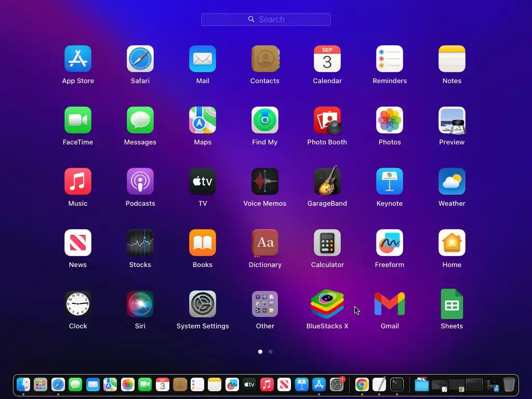Open Finder in the Dock

coord(23,385)
